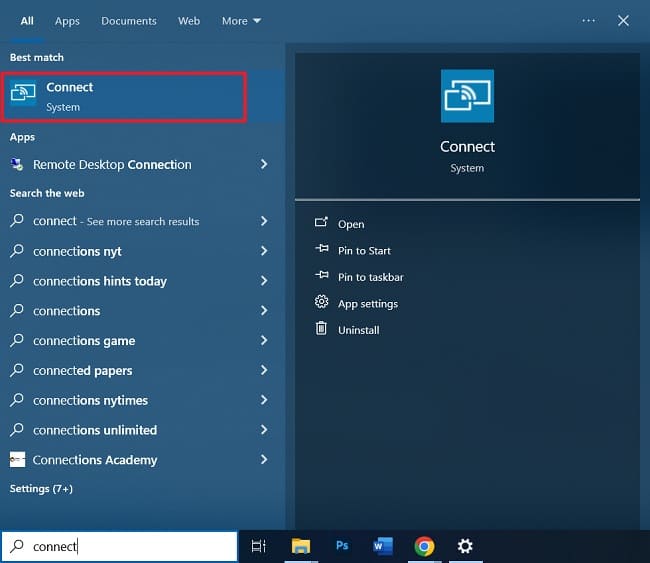This screenshot has width=650, height=563.
Task: Click in the taskbar search box
Action: coord(119,546)
